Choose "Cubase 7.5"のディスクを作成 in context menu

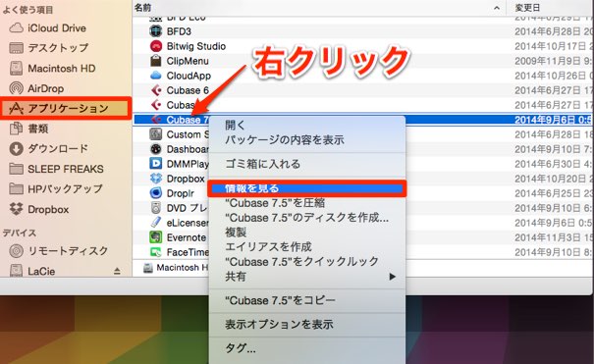pos(307,218)
